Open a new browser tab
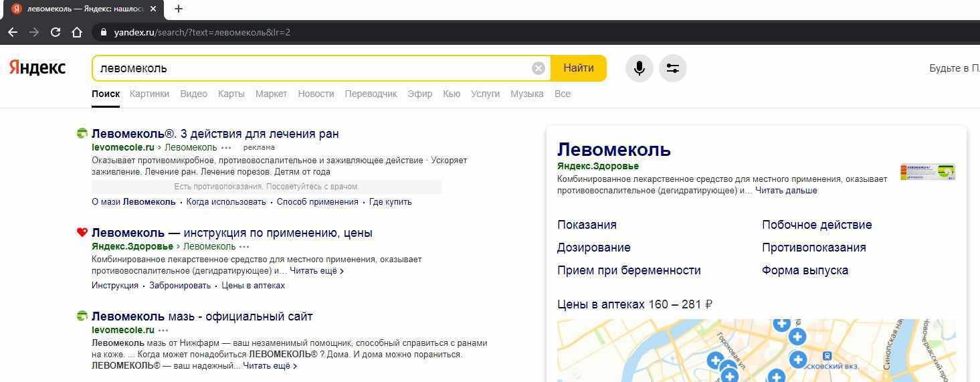The height and width of the screenshot is (382, 980). tap(179, 9)
